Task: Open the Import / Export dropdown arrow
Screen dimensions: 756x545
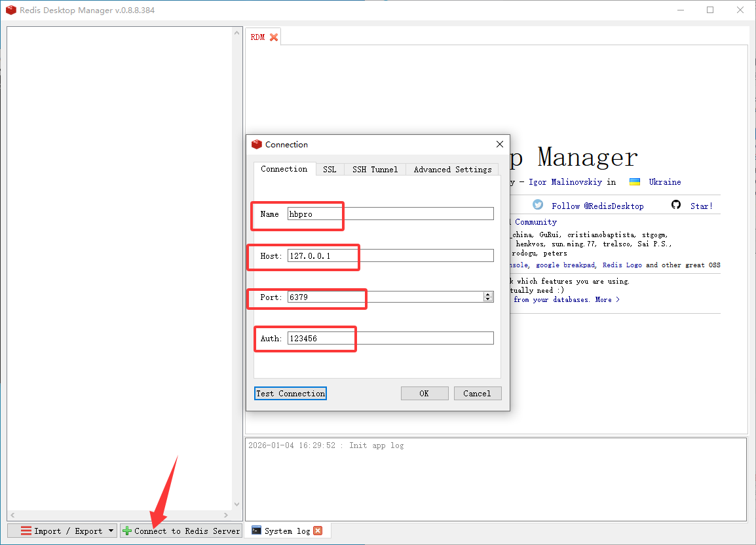Action: [111, 531]
